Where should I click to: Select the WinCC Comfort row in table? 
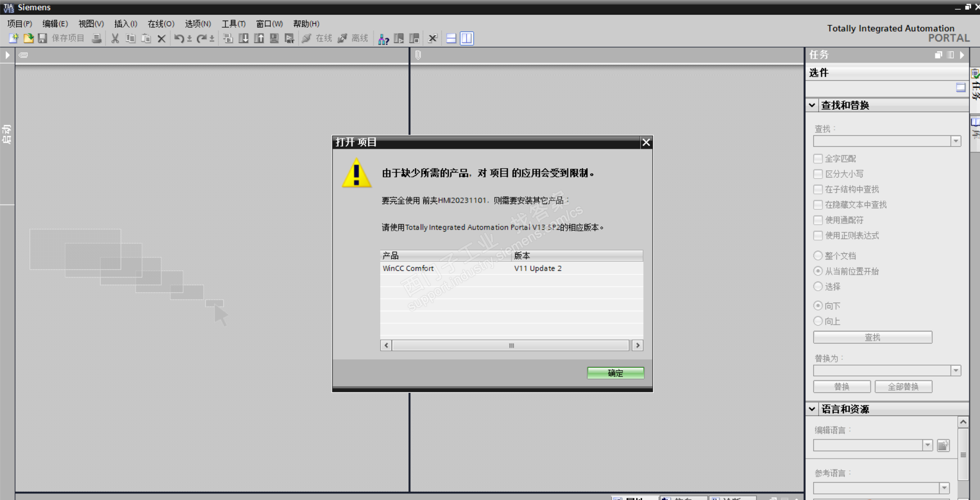[x=512, y=268]
